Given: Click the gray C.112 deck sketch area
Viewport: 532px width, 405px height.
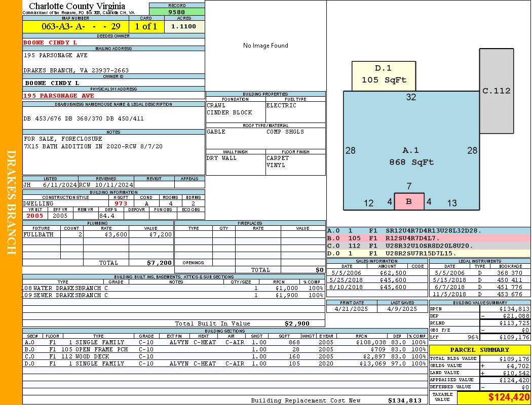Looking at the screenshot, I should pos(496,91).
